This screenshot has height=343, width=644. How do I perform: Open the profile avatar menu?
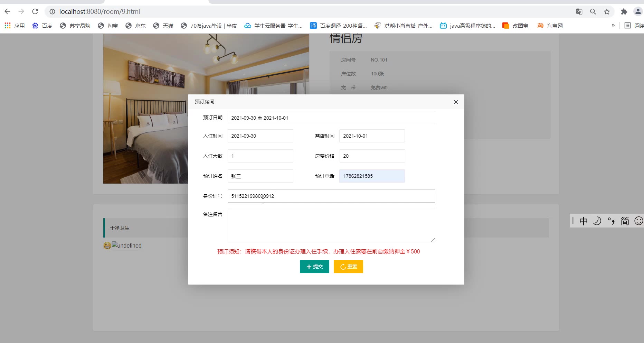click(638, 11)
